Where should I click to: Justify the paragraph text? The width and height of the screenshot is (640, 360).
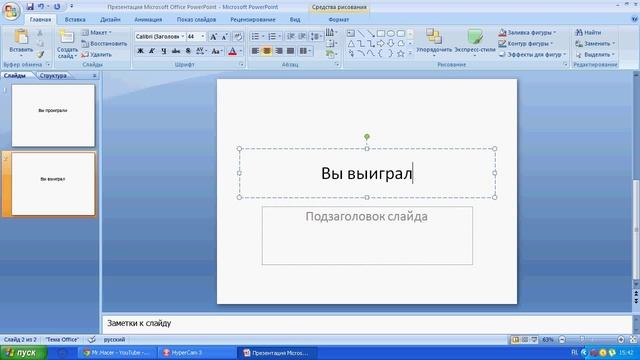pyautogui.click(x=291, y=51)
